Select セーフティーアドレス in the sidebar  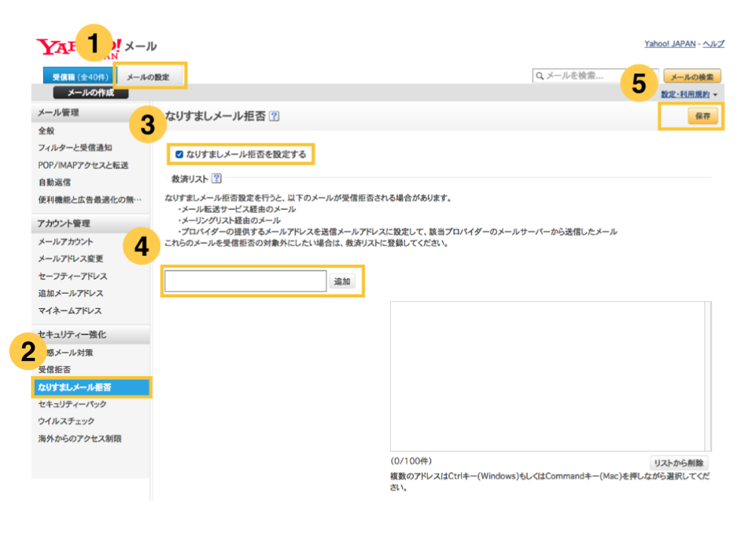(72, 276)
